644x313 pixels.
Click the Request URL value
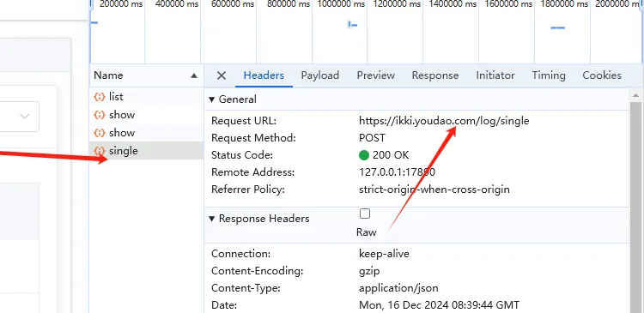444,121
